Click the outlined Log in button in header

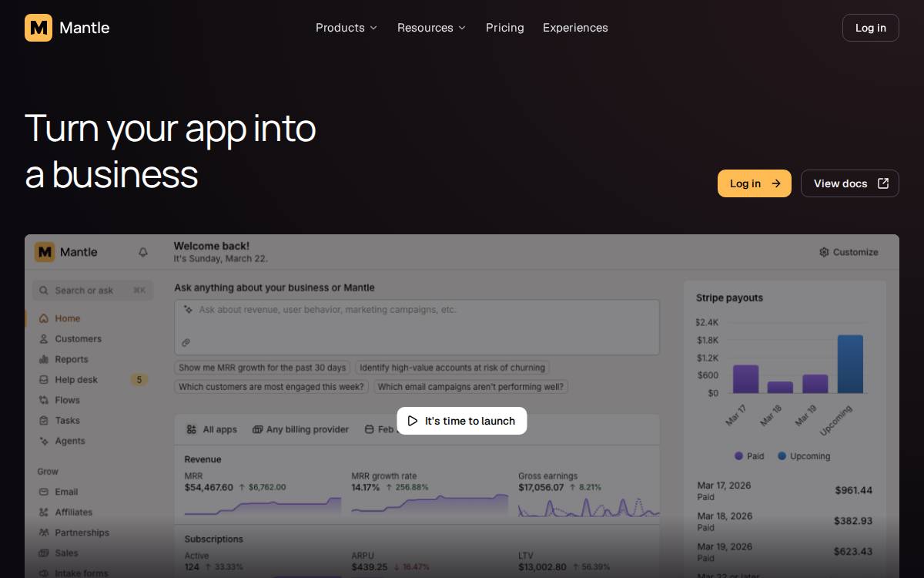(871, 28)
